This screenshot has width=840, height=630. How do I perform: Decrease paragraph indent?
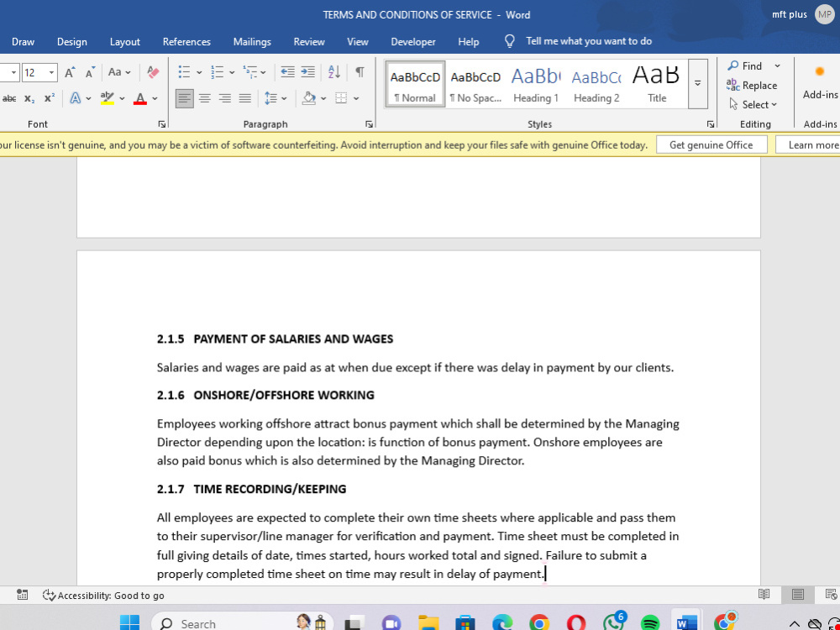click(x=287, y=72)
